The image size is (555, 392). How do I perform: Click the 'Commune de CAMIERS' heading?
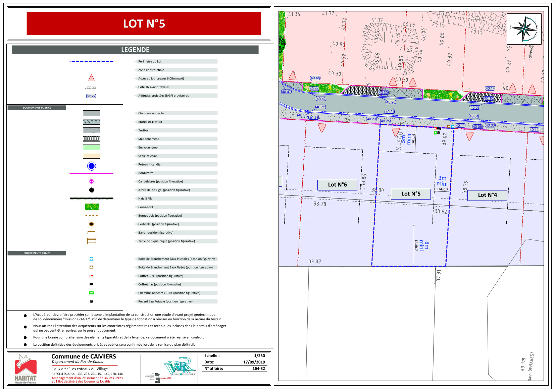click(84, 356)
